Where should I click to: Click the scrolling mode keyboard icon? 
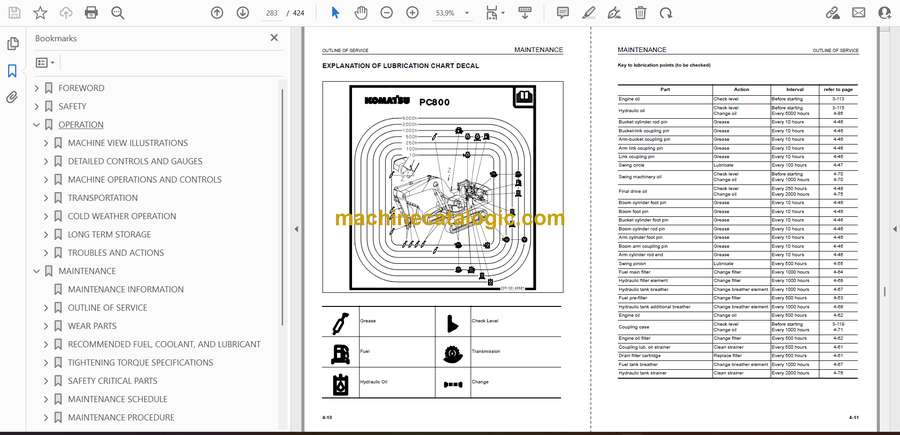click(524, 13)
